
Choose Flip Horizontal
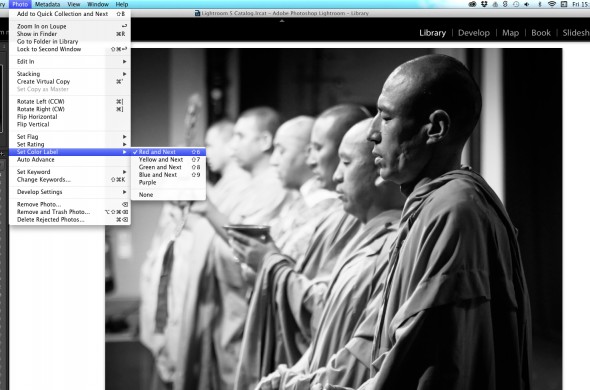[x=70, y=117]
